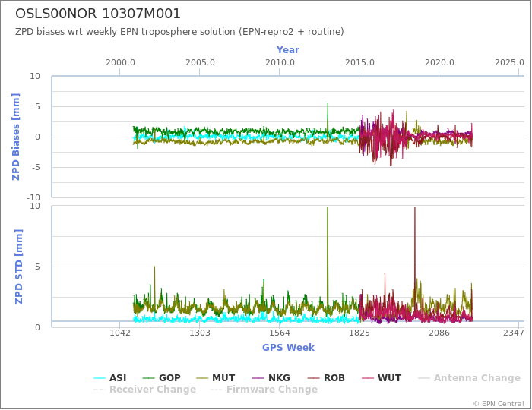
Task: Click the green GOP legend line marker
Action: pyautogui.click(x=149, y=378)
